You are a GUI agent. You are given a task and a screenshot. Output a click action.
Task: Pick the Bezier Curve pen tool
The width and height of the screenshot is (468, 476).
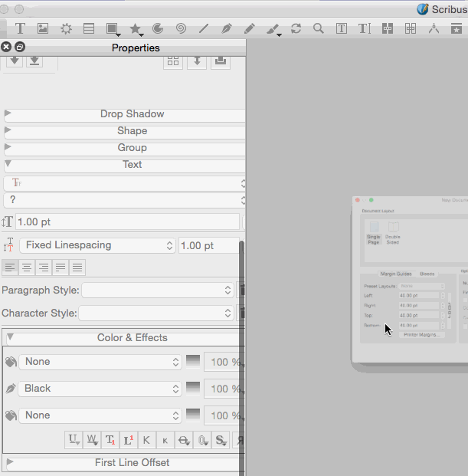pyautogui.click(x=226, y=29)
